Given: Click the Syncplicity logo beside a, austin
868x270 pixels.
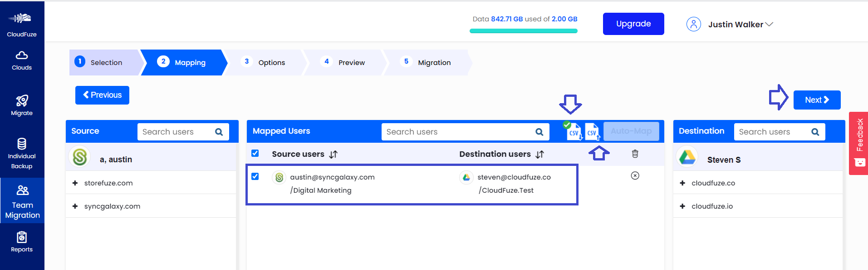Looking at the screenshot, I should click(x=80, y=157).
